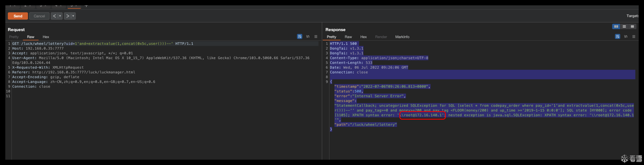Click the Accept-Language header line
This screenshot has width=644, height=165.
tap(84, 82)
